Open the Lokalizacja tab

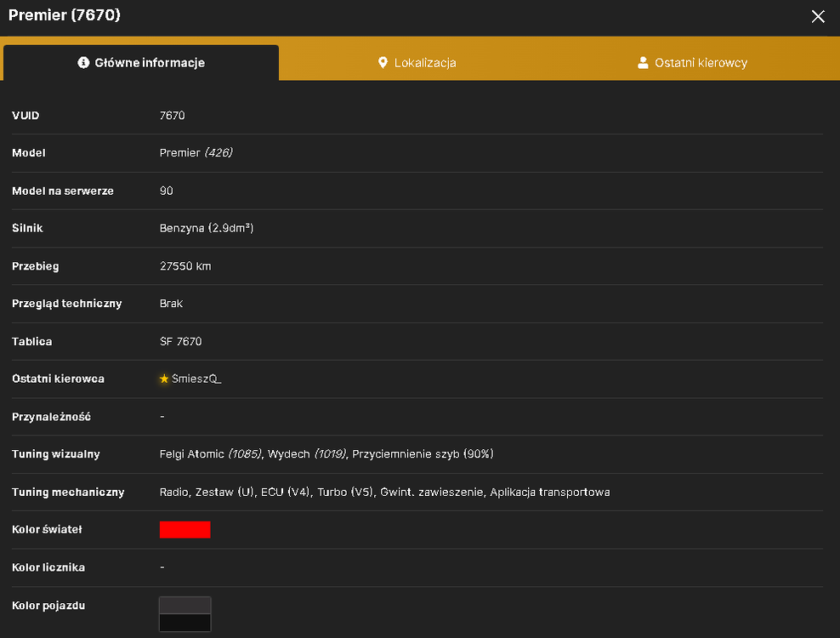(x=417, y=63)
